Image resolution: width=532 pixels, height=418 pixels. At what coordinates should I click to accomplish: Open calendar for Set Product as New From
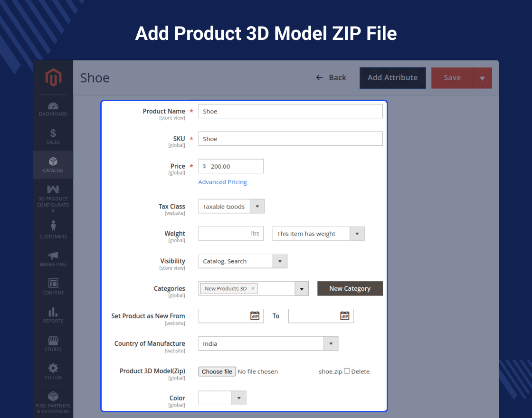point(255,316)
